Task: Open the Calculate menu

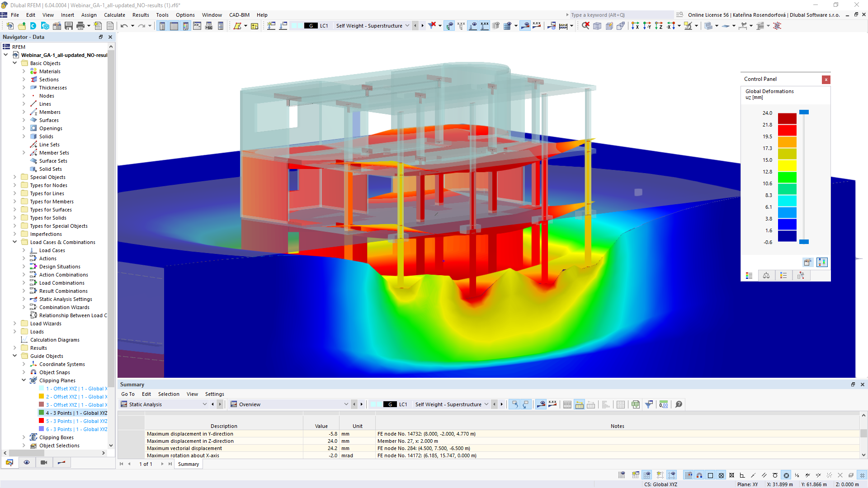Action: [114, 14]
